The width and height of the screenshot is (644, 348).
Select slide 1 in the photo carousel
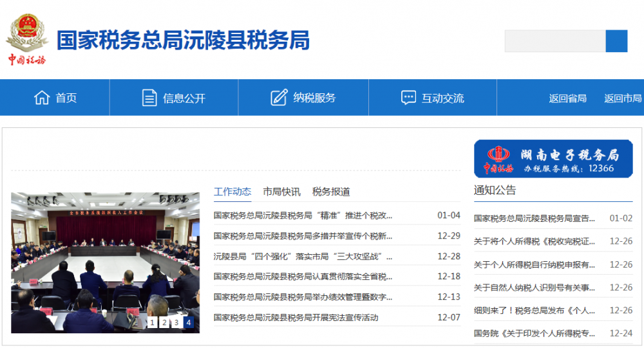[153, 322]
